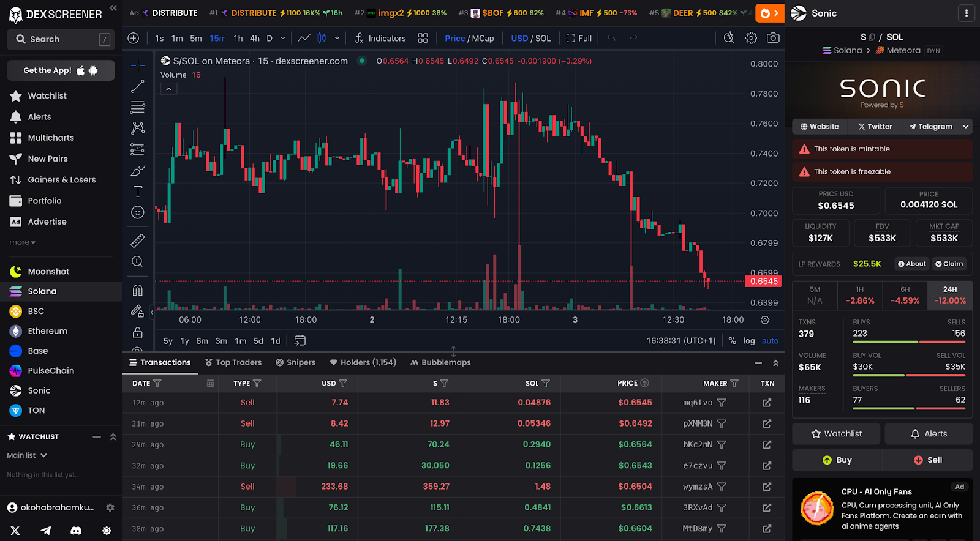Open transaction link for maker mq6tvo
The width and height of the screenshot is (980, 541).
coord(767,403)
